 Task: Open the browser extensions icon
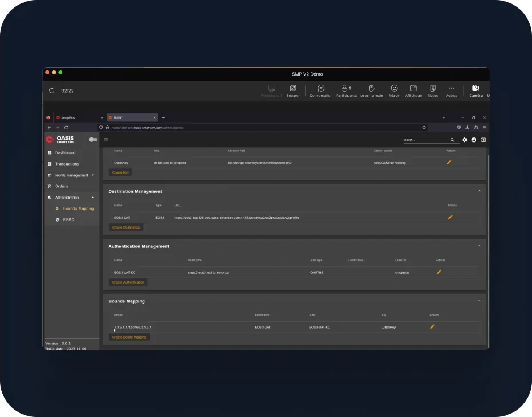point(476,128)
